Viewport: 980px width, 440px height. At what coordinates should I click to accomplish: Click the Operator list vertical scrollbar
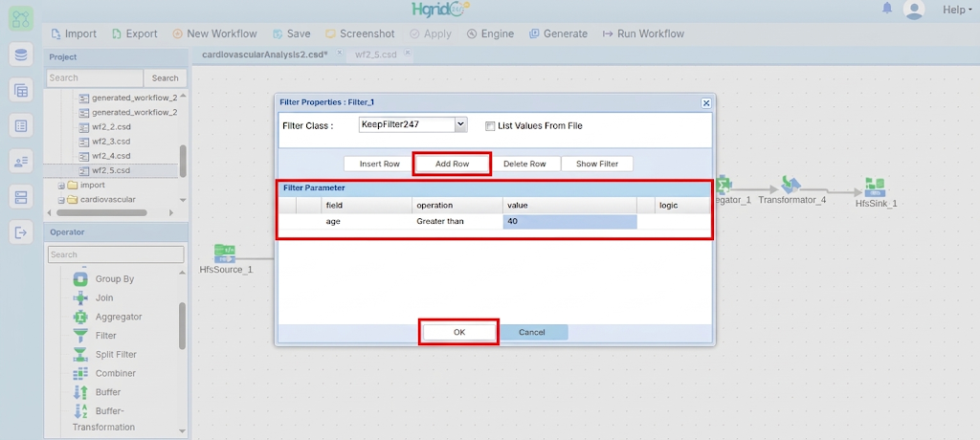[183, 325]
